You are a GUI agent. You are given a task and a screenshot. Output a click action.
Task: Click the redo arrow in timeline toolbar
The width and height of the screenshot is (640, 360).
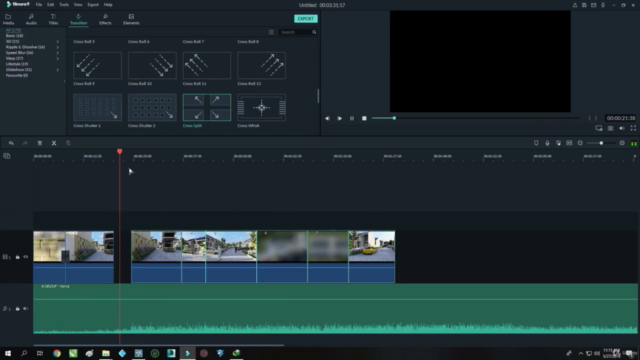pos(25,143)
